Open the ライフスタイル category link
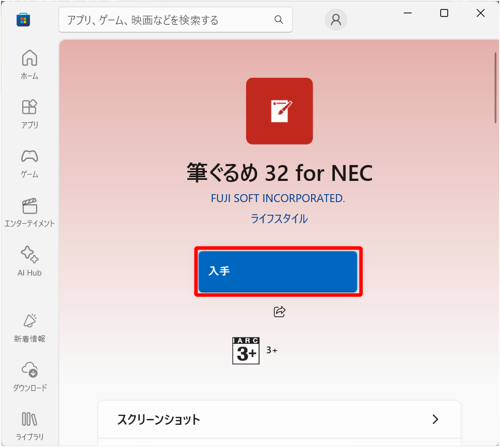This screenshot has width=500, height=447. [279, 219]
